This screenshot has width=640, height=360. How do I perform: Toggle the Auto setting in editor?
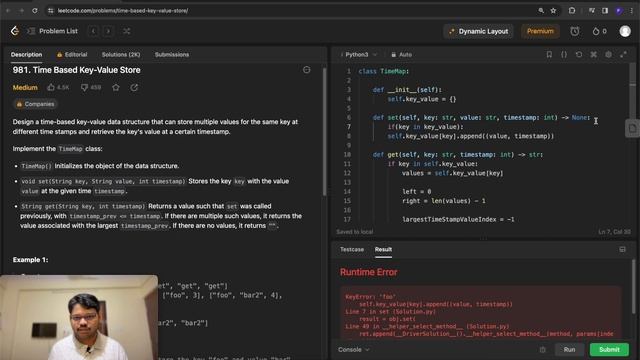click(x=402, y=55)
